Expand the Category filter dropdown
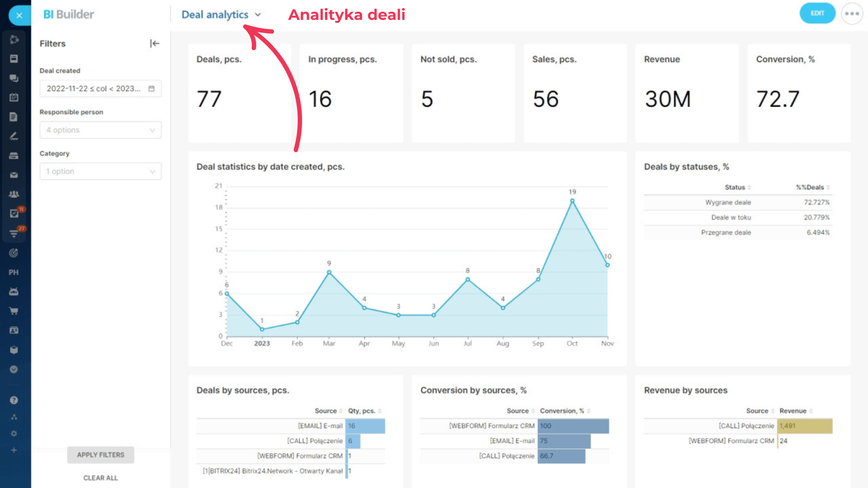The width and height of the screenshot is (868, 488). pyautogui.click(x=100, y=171)
